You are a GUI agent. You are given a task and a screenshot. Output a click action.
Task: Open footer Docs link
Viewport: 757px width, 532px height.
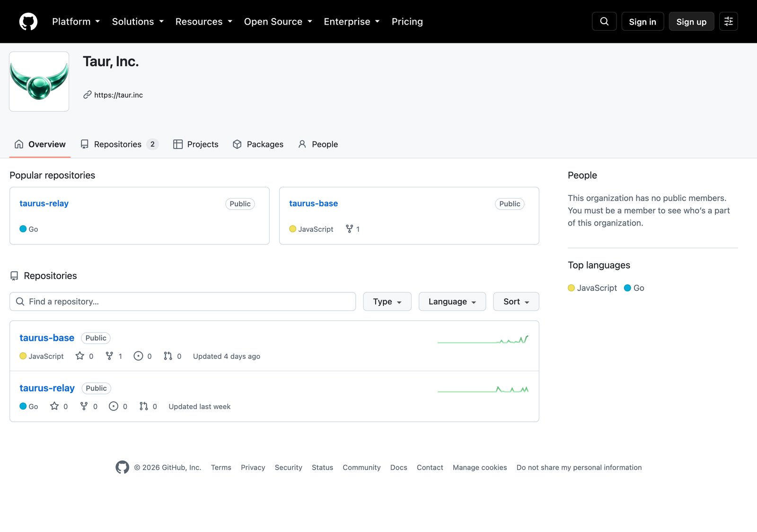click(398, 467)
